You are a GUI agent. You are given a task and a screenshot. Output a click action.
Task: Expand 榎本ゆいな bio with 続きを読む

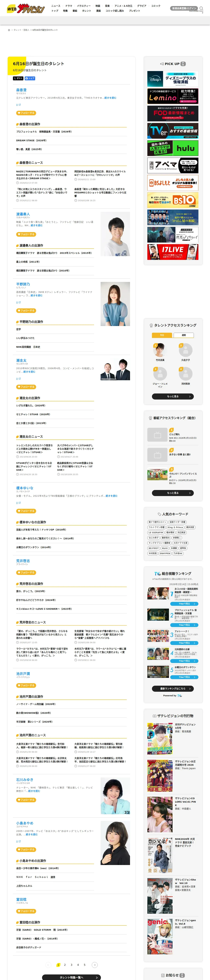tap(112, 496)
